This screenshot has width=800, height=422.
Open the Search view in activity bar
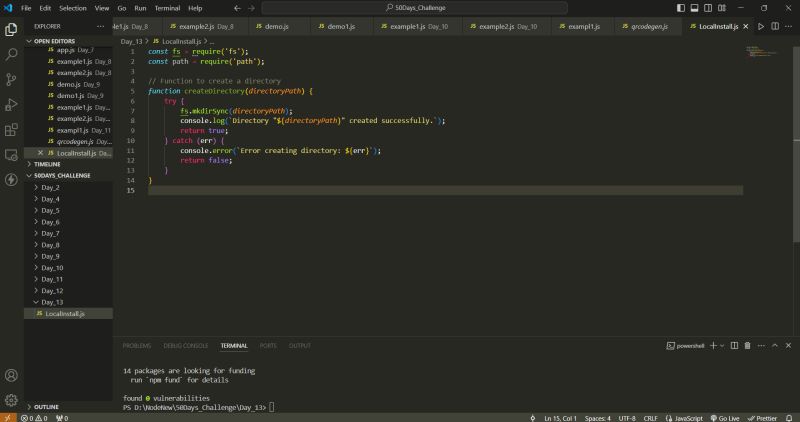pos(11,52)
